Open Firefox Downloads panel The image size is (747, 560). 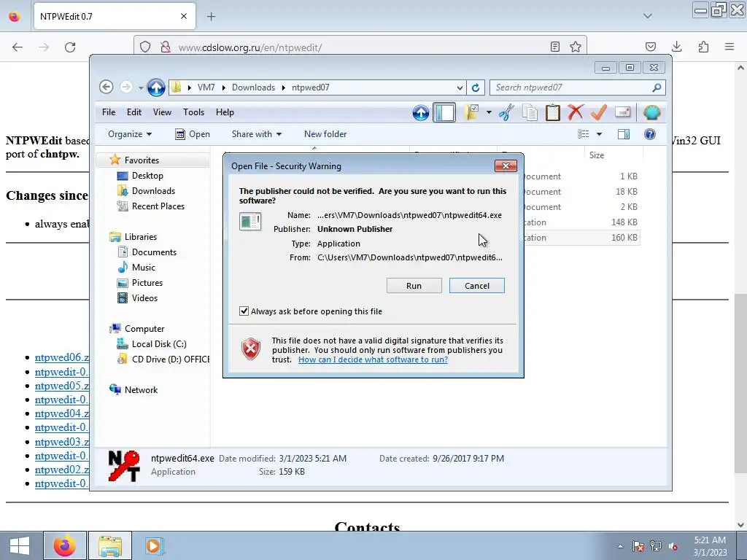tap(676, 47)
